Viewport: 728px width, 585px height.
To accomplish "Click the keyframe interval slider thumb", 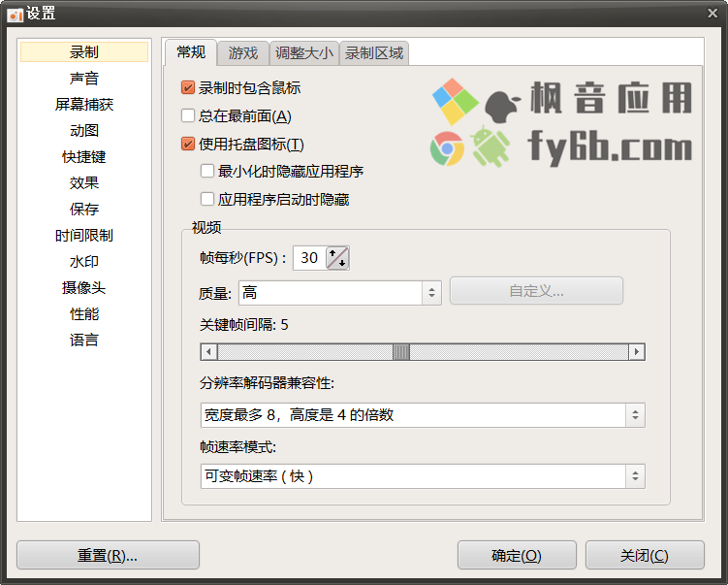I will [x=401, y=352].
